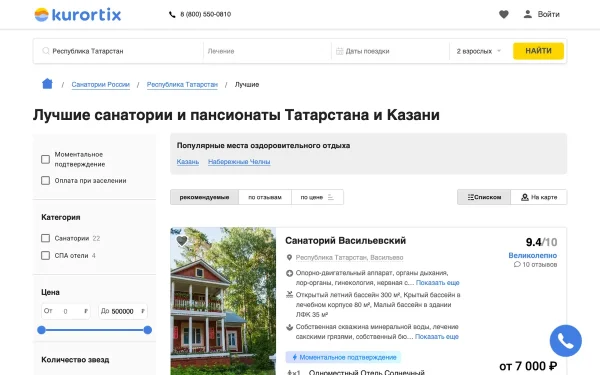600x375 pixels.
Task: Click Войти login link
Action: tap(548, 14)
